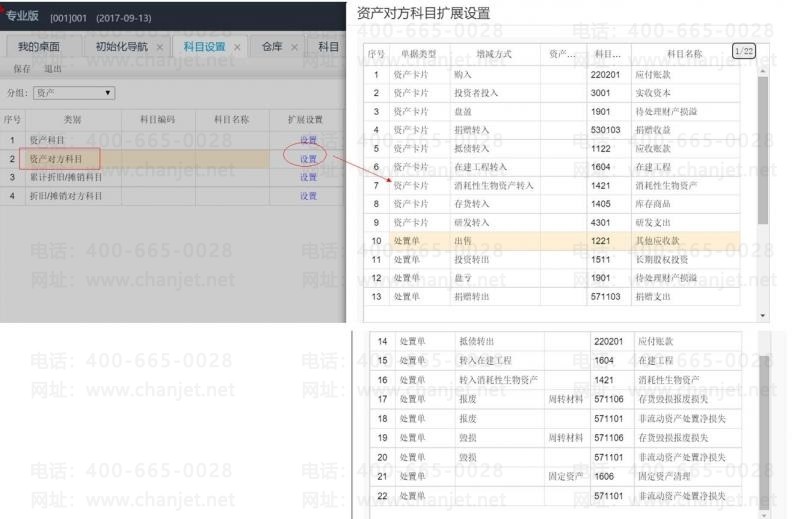Click account code 1122
The image size is (800, 519).
[x=600, y=149]
